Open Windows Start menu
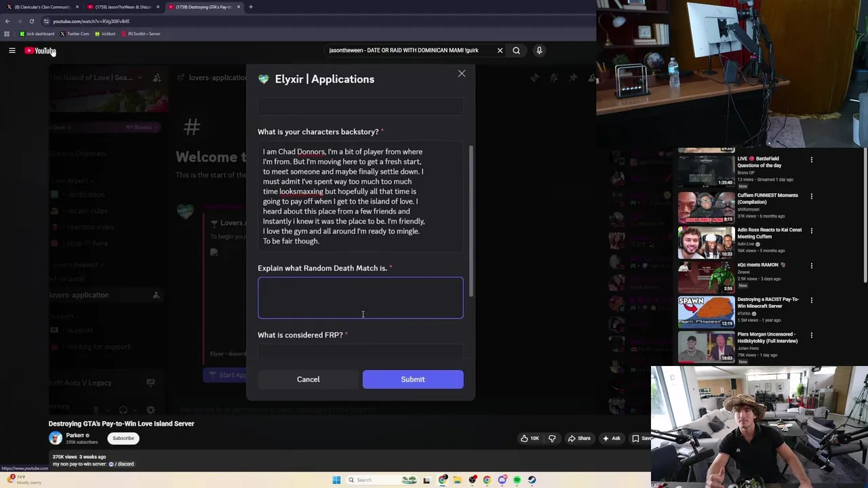The height and width of the screenshot is (488, 868). pos(336,480)
